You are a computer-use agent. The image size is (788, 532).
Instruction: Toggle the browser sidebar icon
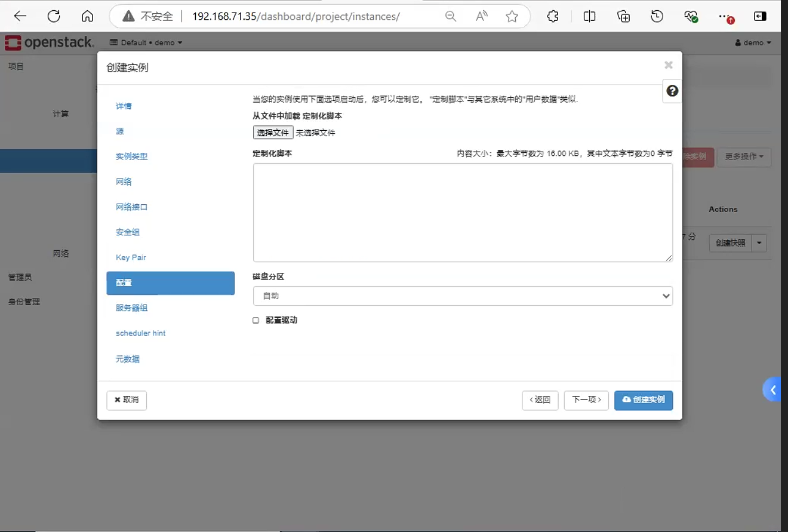coord(760,16)
